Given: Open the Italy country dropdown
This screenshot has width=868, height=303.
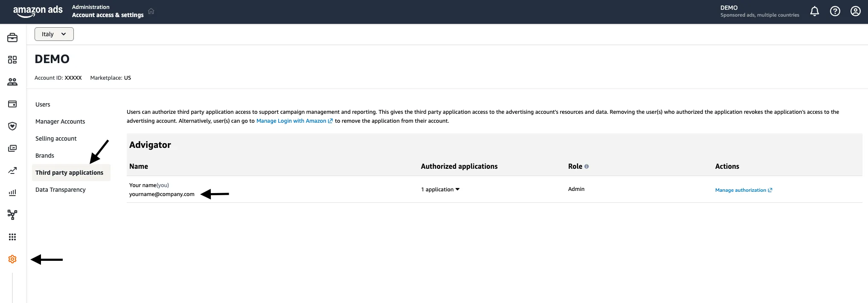Looking at the screenshot, I should 54,34.
